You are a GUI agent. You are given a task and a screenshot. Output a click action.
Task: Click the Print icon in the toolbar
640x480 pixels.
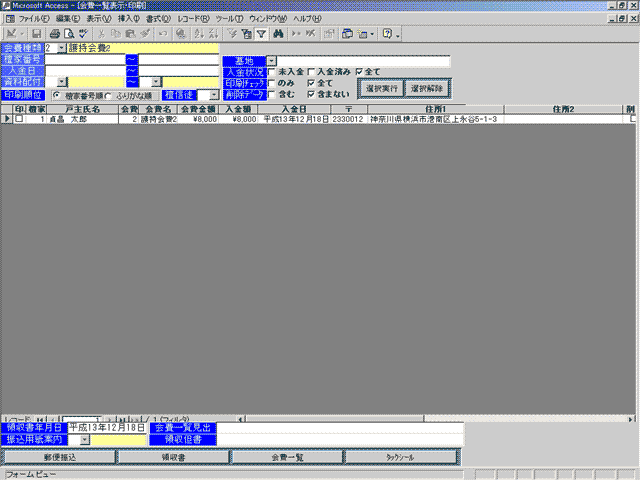pyautogui.click(x=55, y=34)
